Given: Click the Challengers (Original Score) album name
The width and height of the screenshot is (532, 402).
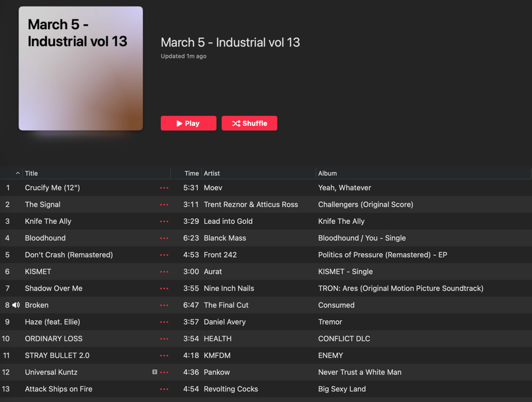Looking at the screenshot, I should 365,205.
